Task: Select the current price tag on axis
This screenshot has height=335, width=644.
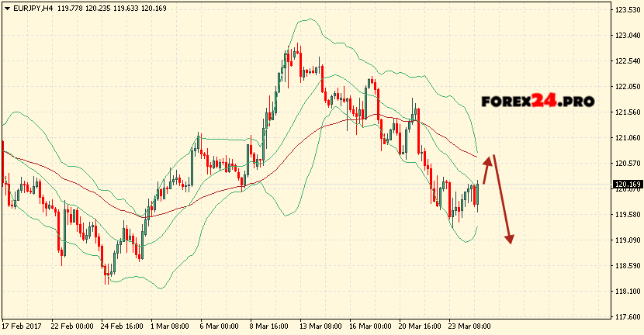Action: point(626,185)
